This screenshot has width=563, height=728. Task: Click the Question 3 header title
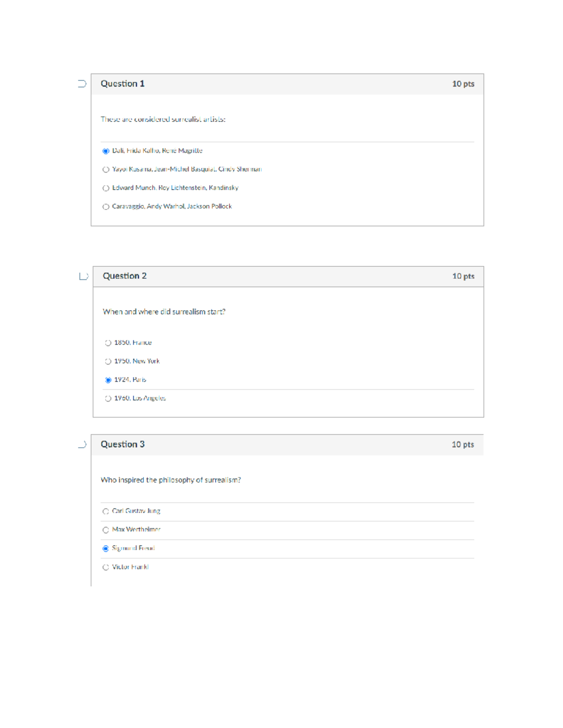click(x=122, y=444)
